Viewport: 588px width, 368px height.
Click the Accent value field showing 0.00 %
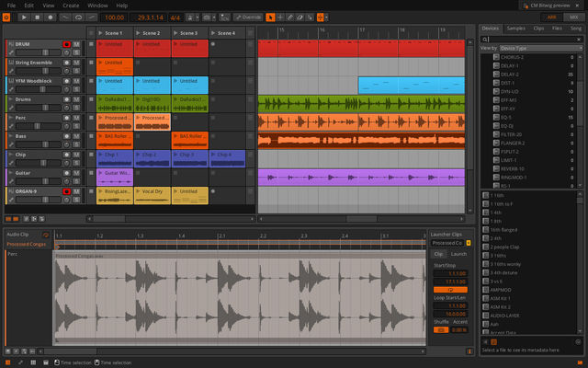pos(459,330)
